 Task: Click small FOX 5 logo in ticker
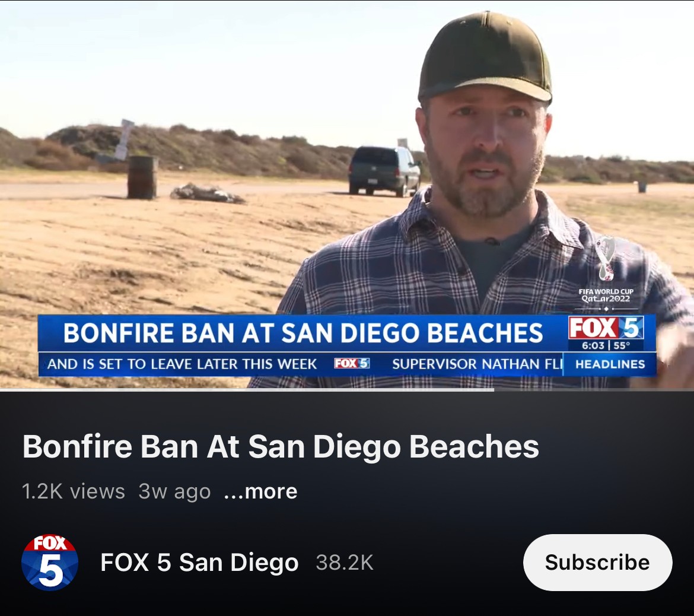coord(352,364)
